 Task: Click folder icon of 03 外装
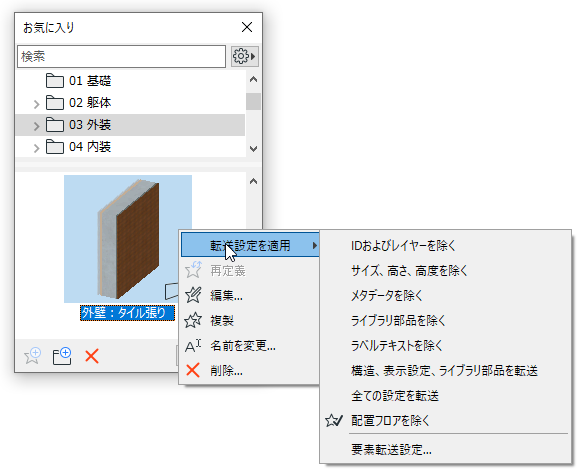(x=55, y=124)
